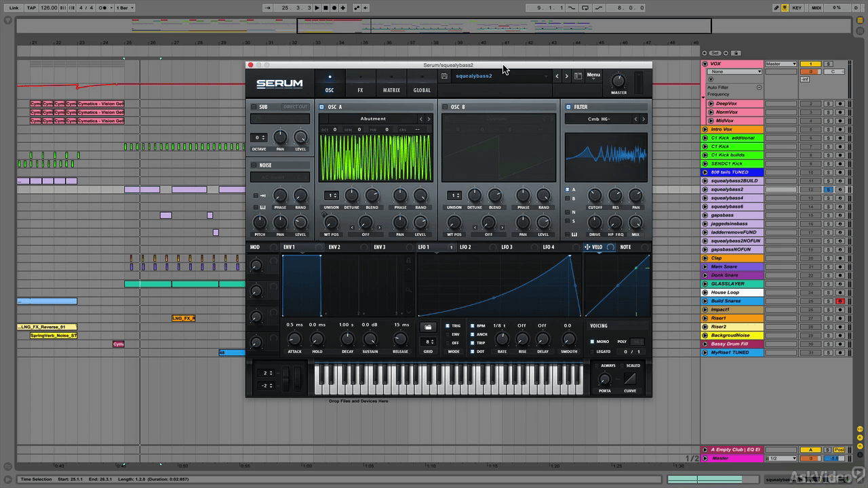Enable the OSC B checkbox
Screen dimensions: 868x488
[x=445, y=107]
